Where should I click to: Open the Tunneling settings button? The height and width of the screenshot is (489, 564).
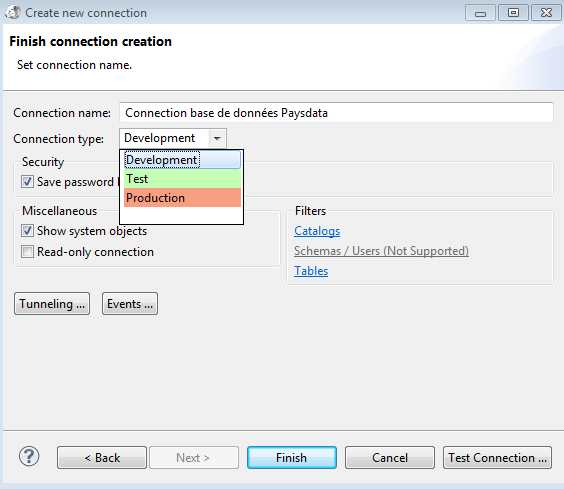point(52,304)
